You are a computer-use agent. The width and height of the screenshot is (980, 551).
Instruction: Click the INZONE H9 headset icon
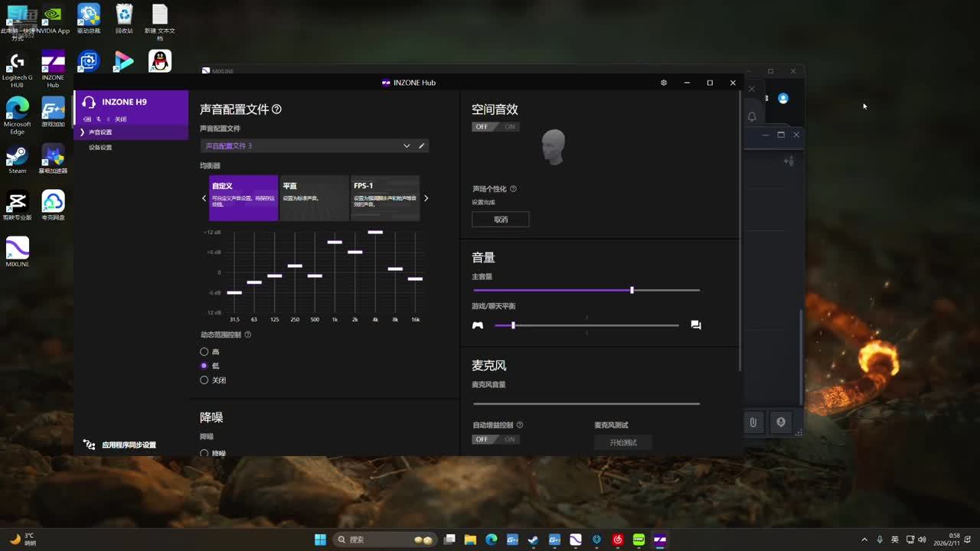pos(89,103)
